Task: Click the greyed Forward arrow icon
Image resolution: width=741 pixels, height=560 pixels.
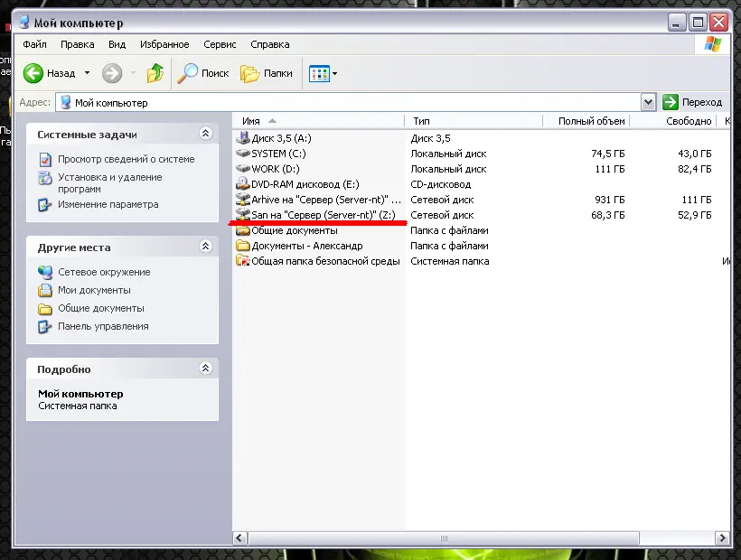Action: pyautogui.click(x=112, y=73)
